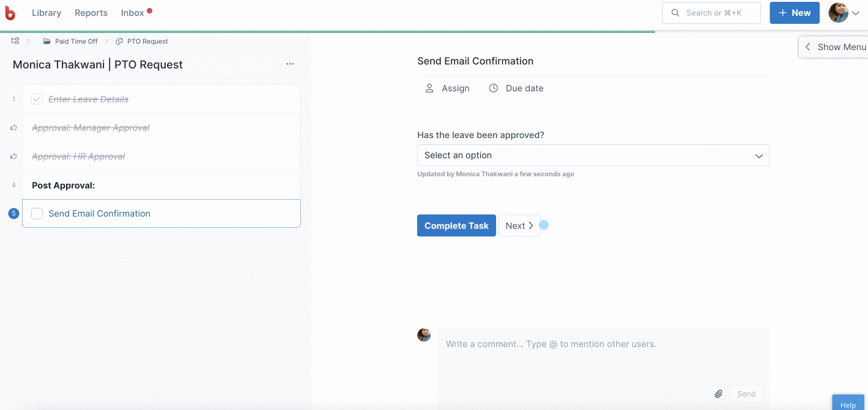Viewport: 868px width, 410px height.
Task: Click the Manager Approval thumbs-up icon
Action: (13, 128)
